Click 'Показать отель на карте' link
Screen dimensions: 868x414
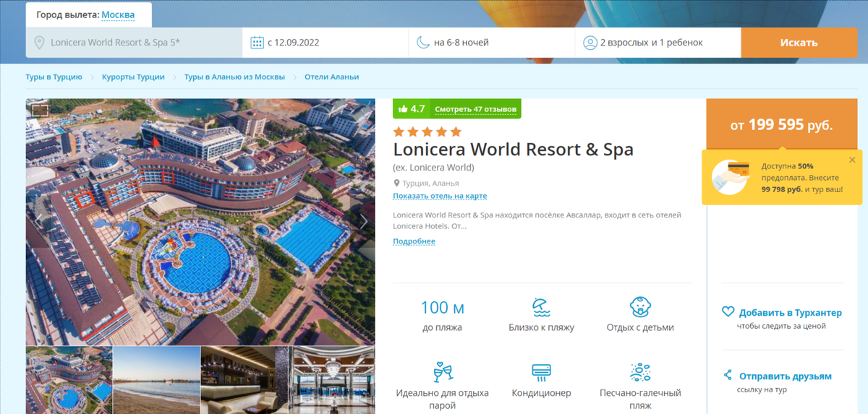click(x=440, y=196)
